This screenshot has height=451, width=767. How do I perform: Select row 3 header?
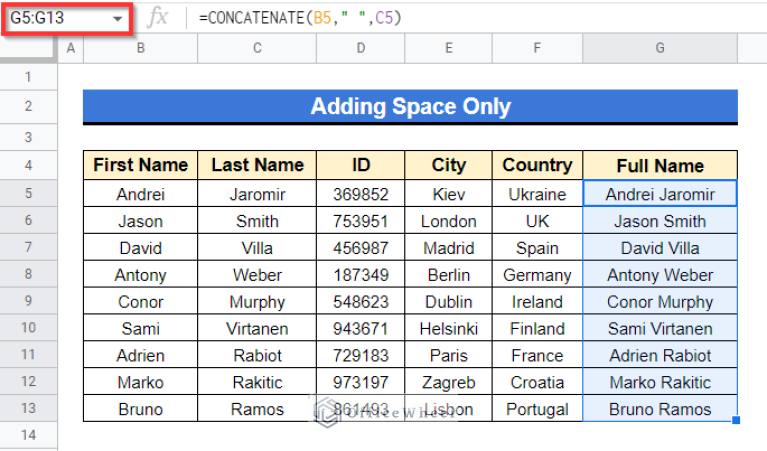pos(28,137)
